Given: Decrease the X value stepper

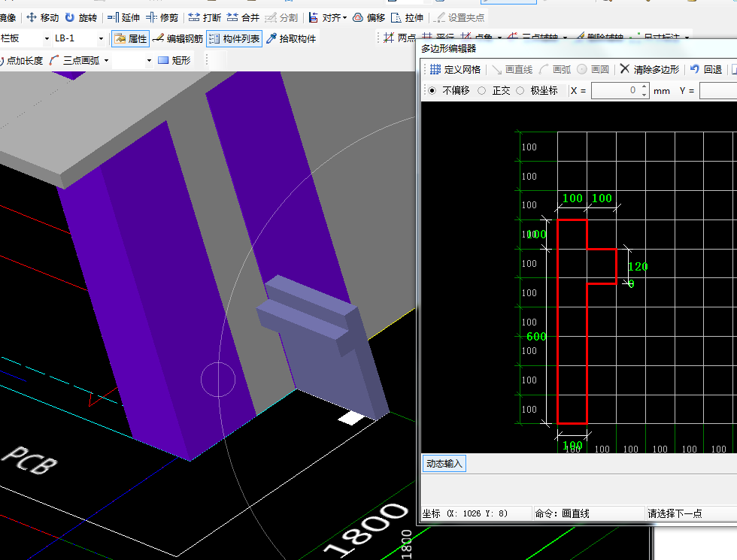Looking at the screenshot, I should point(644,95).
